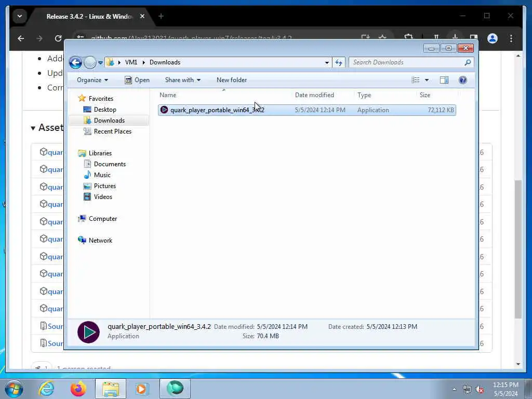
Task: Close the Release 3.4.2 Chrome tab
Action: pyautogui.click(x=142, y=16)
